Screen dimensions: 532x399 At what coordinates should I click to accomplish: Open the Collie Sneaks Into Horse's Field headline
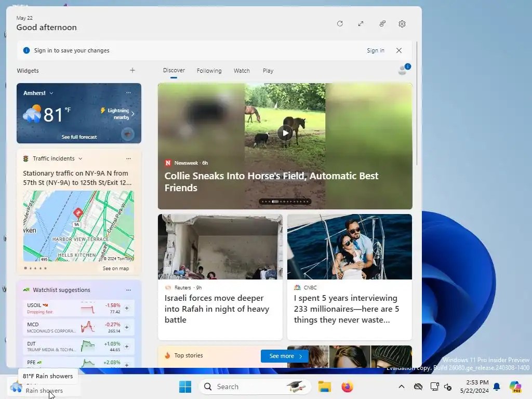pos(271,181)
